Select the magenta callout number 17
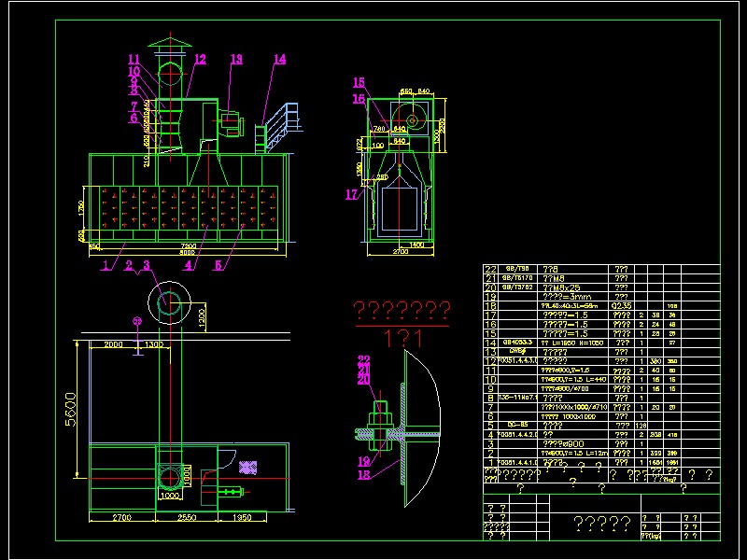747x560 pixels. (352, 194)
